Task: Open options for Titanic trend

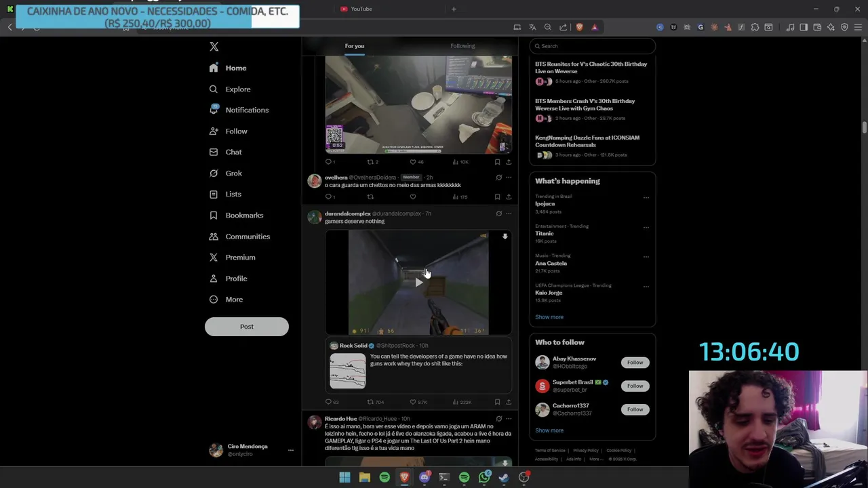Action: (x=646, y=228)
